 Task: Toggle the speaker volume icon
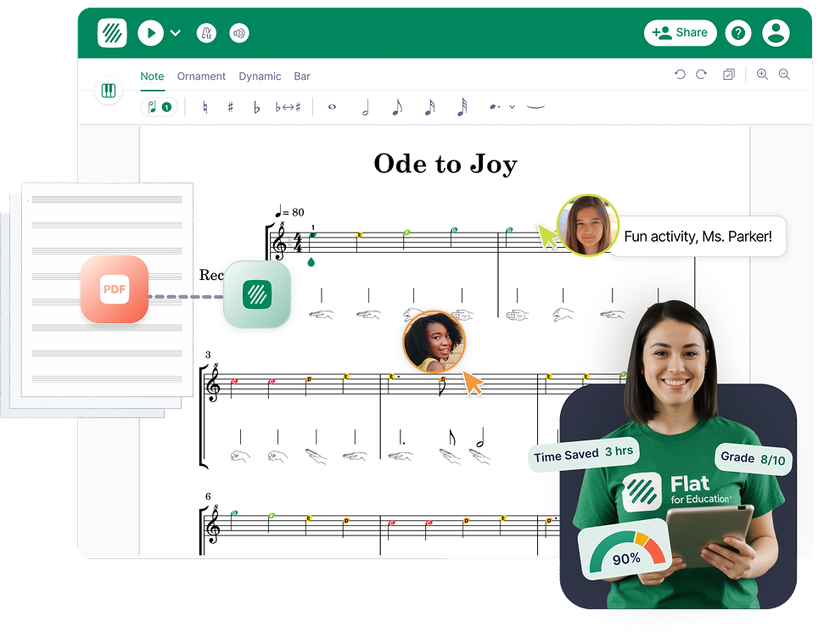click(x=239, y=33)
